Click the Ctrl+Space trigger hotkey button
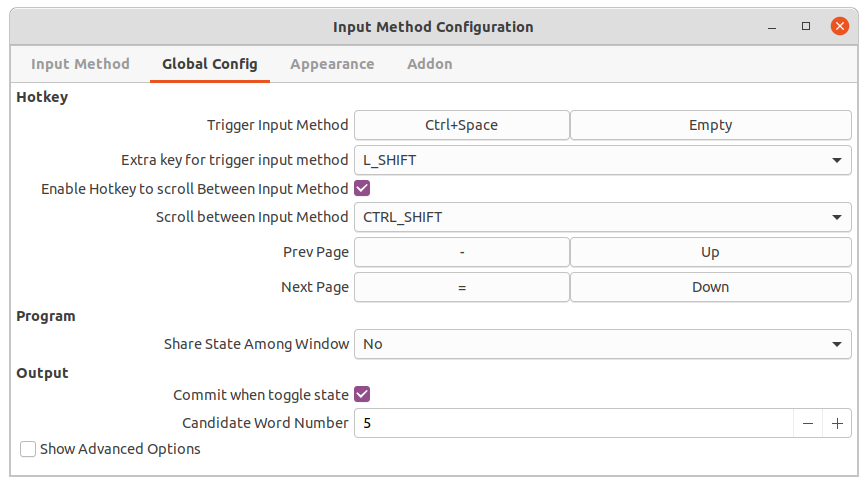Image resolution: width=868 pixels, height=486 pixels. (462, 125)
